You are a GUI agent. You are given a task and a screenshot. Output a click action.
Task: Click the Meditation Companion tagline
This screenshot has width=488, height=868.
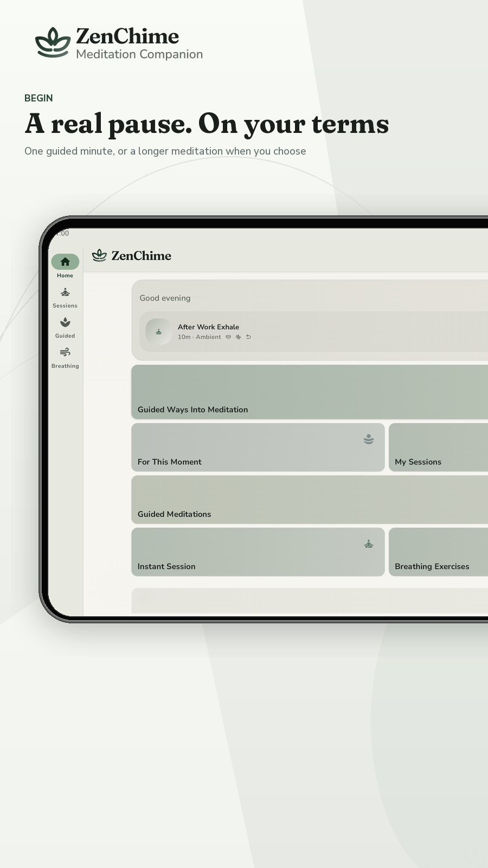point(139,54)
